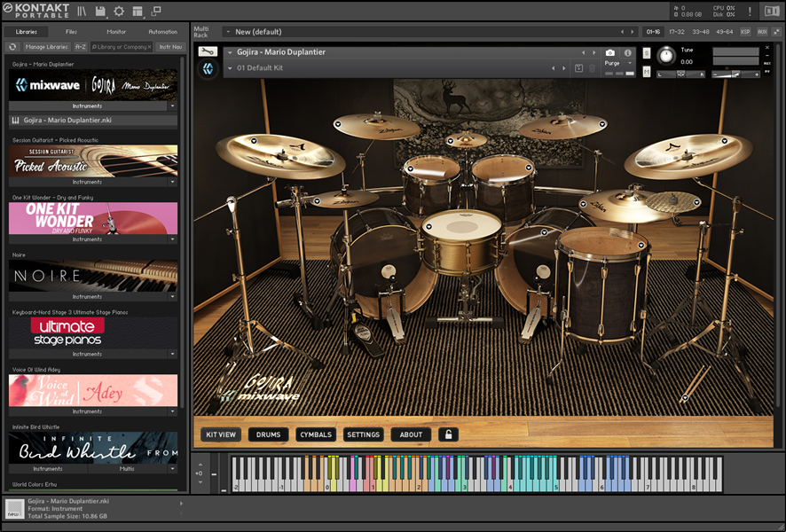The height and width of the screenshot is (532, 786).
Task: Click the instrument volume slider
Action: point(737,74)
